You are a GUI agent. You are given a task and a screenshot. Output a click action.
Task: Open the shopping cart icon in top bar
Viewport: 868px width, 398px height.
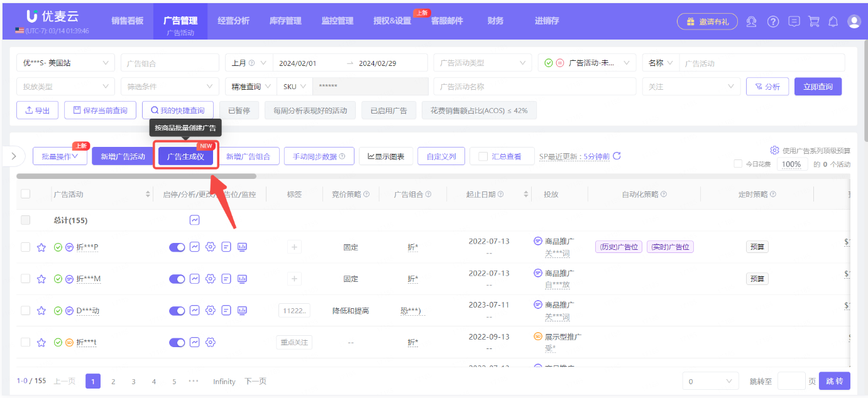point(814,21)
